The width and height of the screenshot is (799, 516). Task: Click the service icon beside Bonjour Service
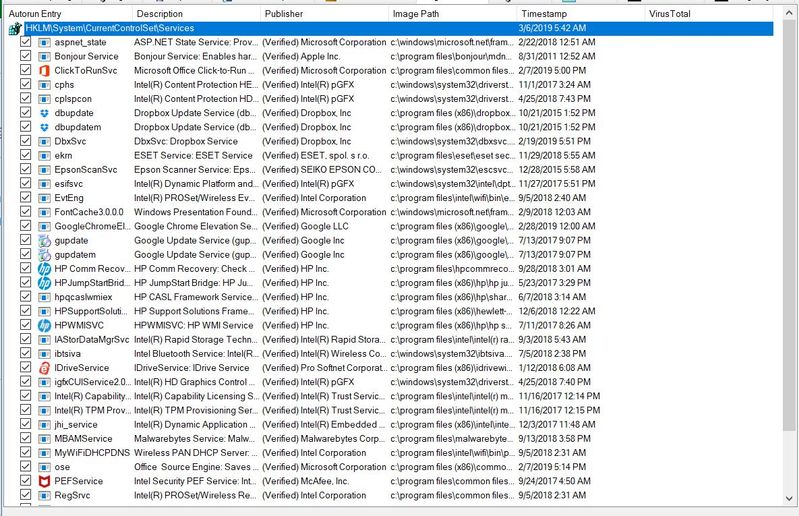tap(44, 57)
